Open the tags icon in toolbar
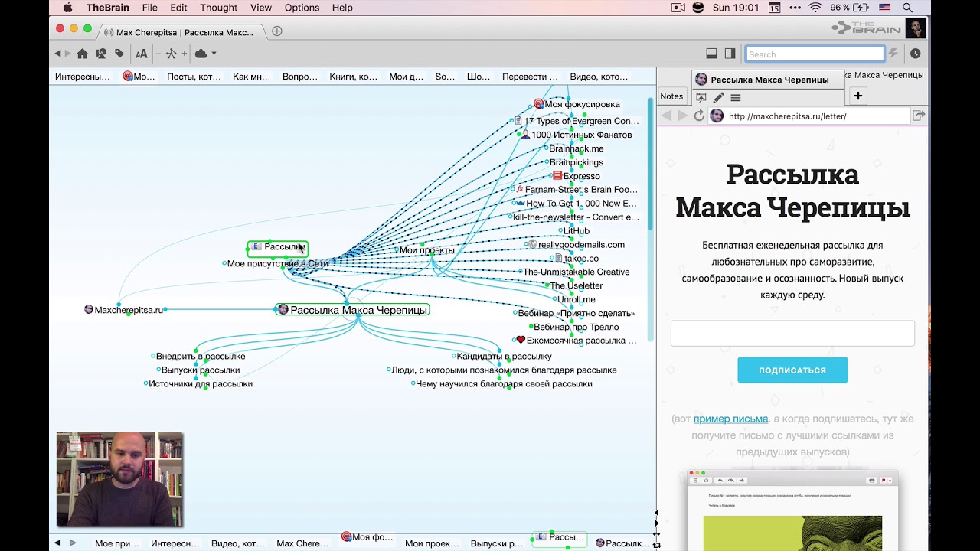 pyautogui.click(x=119, y=54)
